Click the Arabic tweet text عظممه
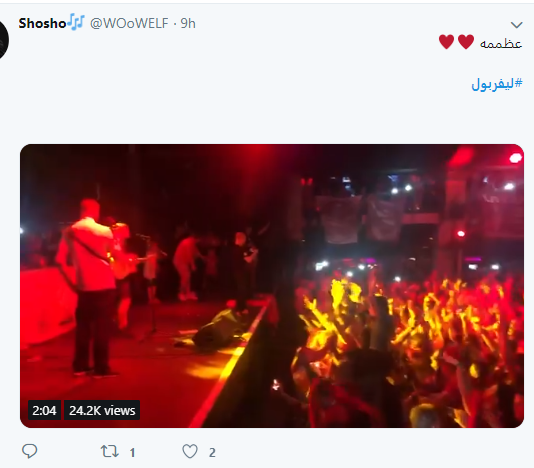 pyautogui.click(x=501, y=44)
